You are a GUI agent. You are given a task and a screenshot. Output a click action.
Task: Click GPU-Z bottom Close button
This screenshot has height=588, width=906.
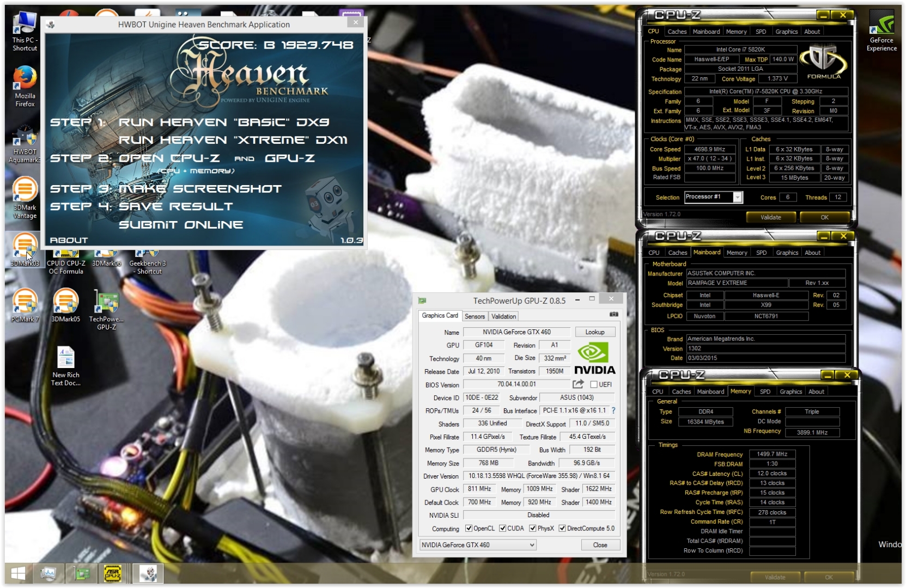tap(600, 545)
